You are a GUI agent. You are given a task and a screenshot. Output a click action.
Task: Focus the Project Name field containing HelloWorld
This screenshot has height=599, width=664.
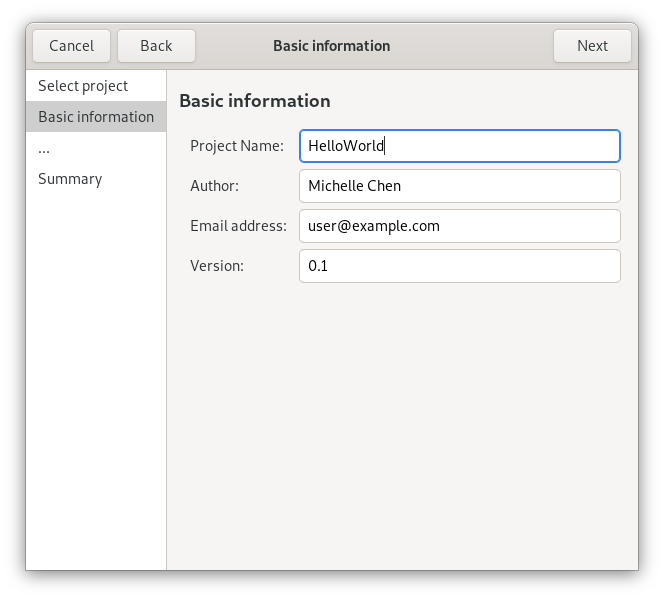click(x=459, y=146)
